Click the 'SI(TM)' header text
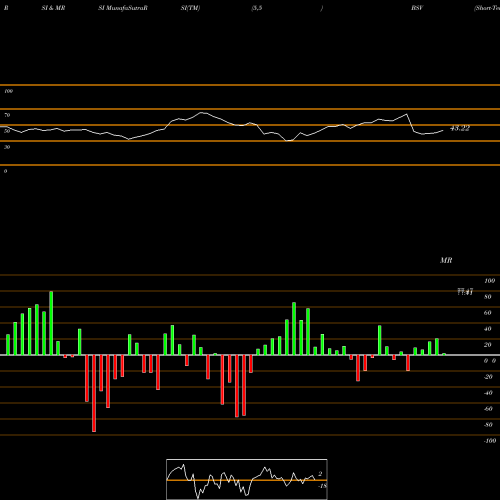500x500 pixels. 190,8
